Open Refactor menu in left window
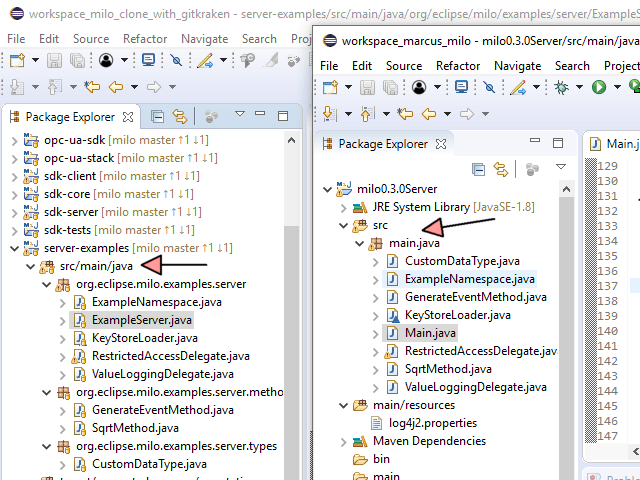640x480 pixels. pos(145,39)
